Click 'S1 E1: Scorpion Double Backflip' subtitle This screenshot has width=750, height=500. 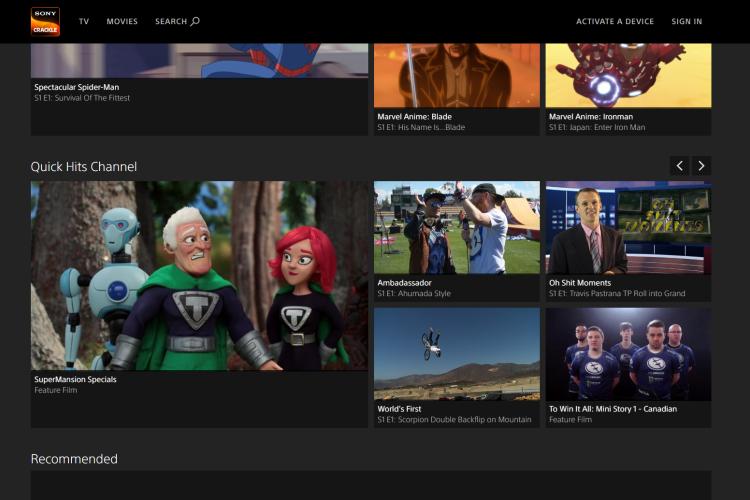pyautogui.click(x=454, y=420)
